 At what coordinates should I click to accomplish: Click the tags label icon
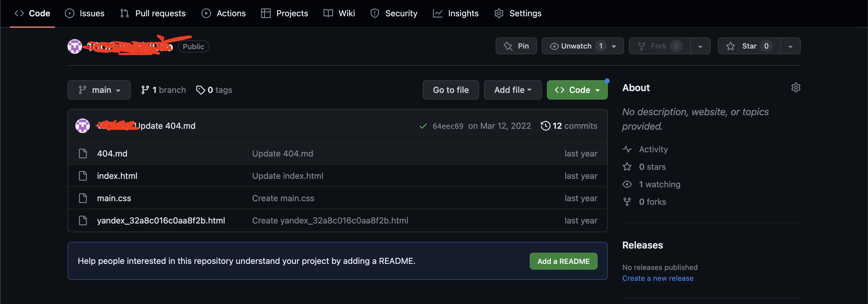[x=200, y=90]
